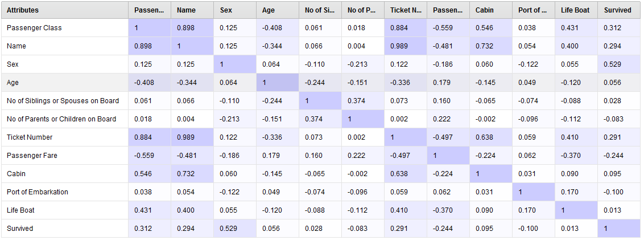Click No of Parents or Children row label
Image resolution: width=644 pixels, height=240 pixels.
(61, 119)
